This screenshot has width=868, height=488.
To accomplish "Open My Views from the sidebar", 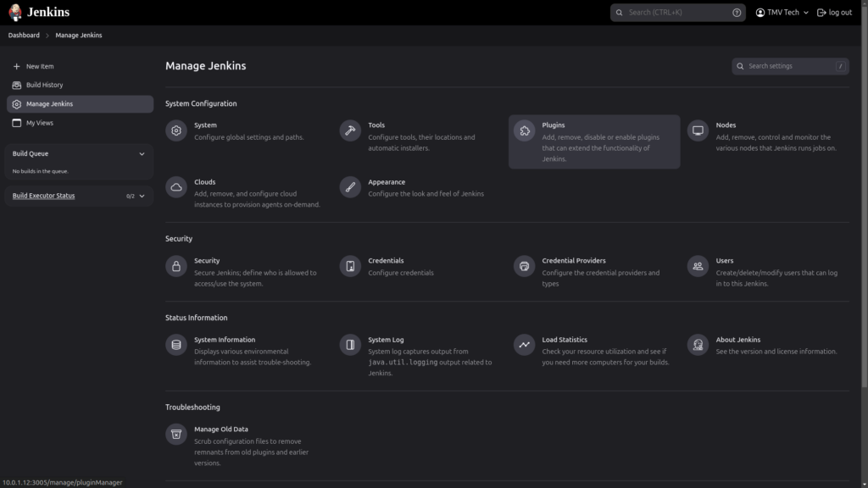I will click(80, 123).
